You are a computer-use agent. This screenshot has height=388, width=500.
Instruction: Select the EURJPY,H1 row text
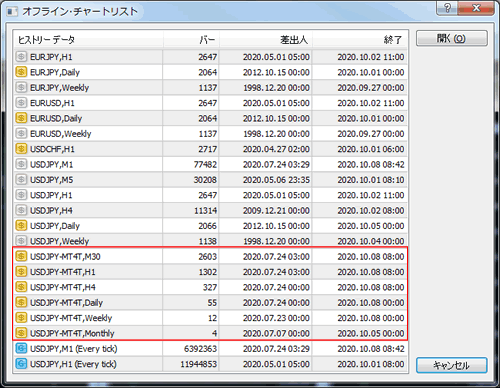(51, 57)
